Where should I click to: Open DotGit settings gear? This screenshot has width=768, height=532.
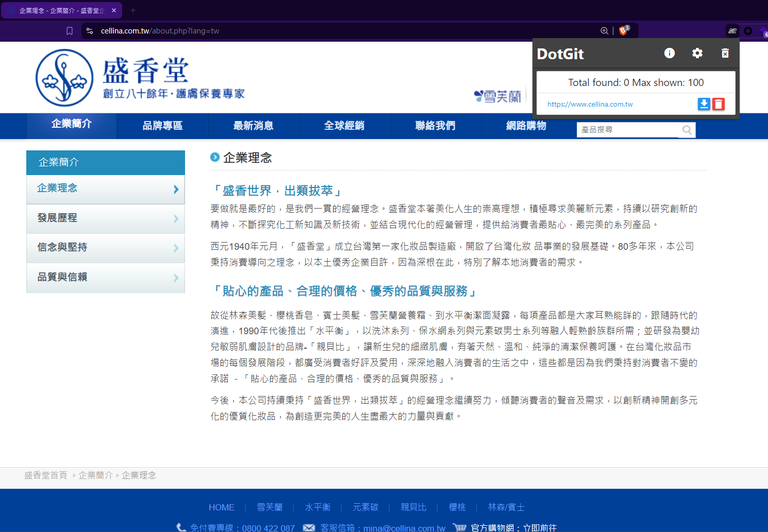pos(697,53)
